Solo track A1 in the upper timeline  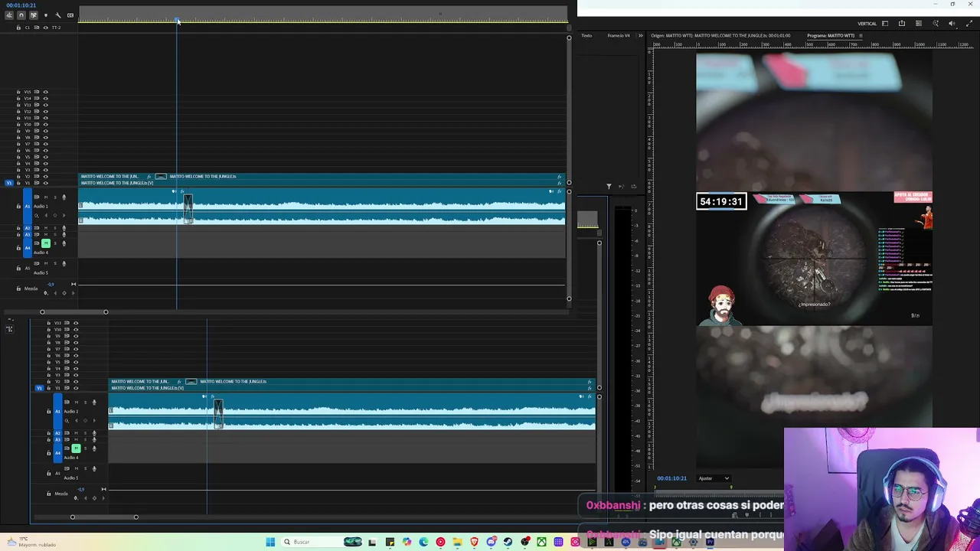pyautogui.click(x=54, y=197)
